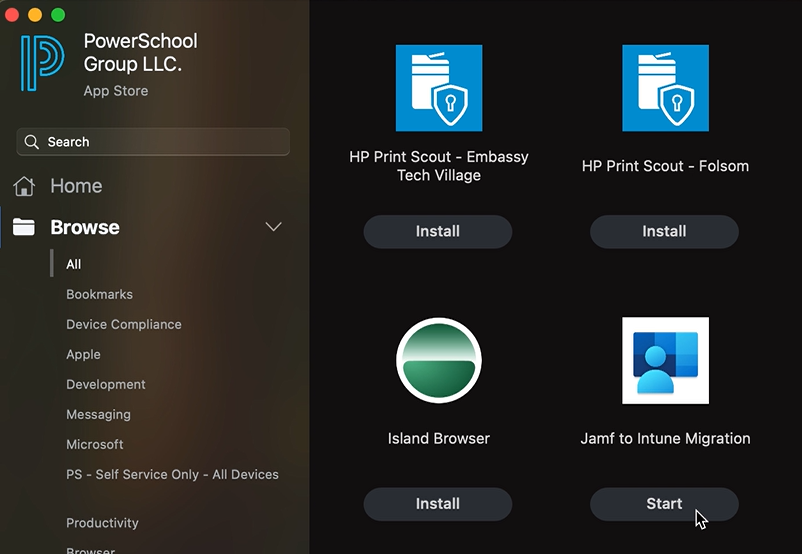Screen dimensions: 802x554
Task: Click the search magnifier icon
Action: pyautogui.click(x=32, y=142)
